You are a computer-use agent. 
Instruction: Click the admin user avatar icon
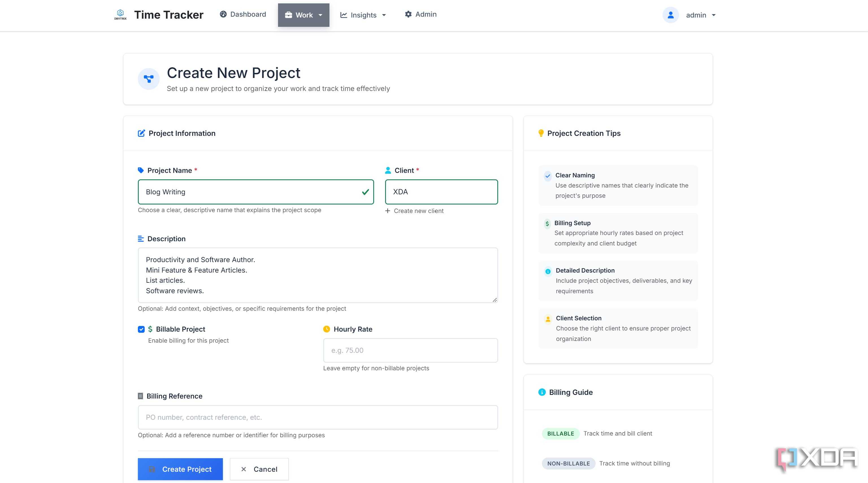670,15
